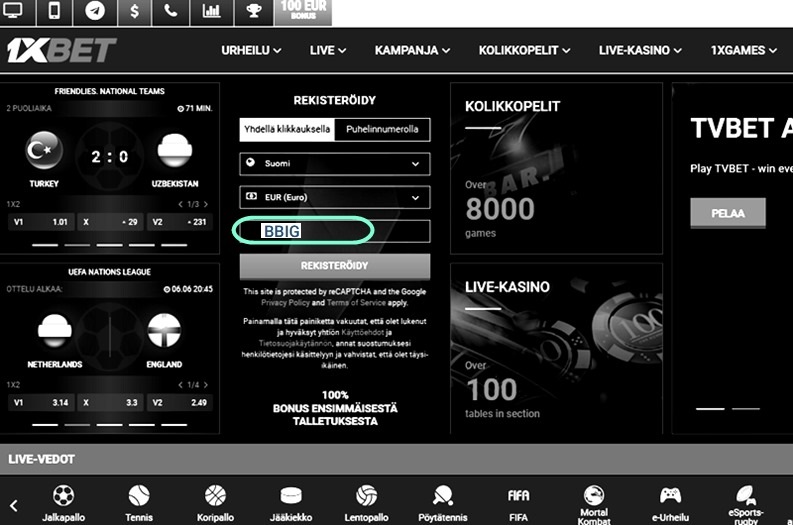Click the PELAA button on TVBET banner
The image size is (793, 525).
728,213
